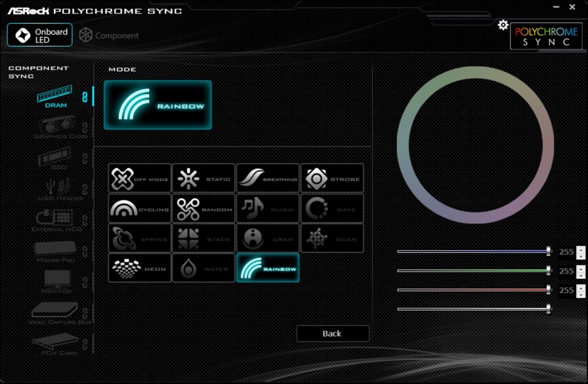Increase the blue value with up arrow

click(x=581, y=249)
